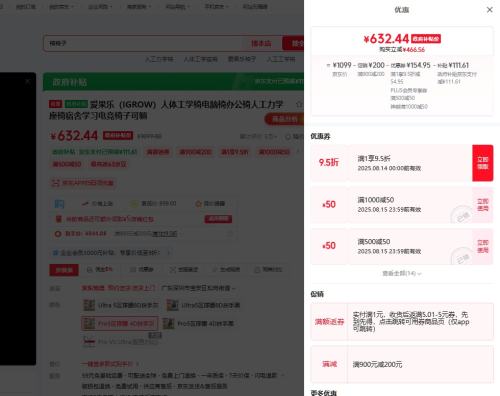Expand 查看全部(14) coupons list

[x=402, y=274]
